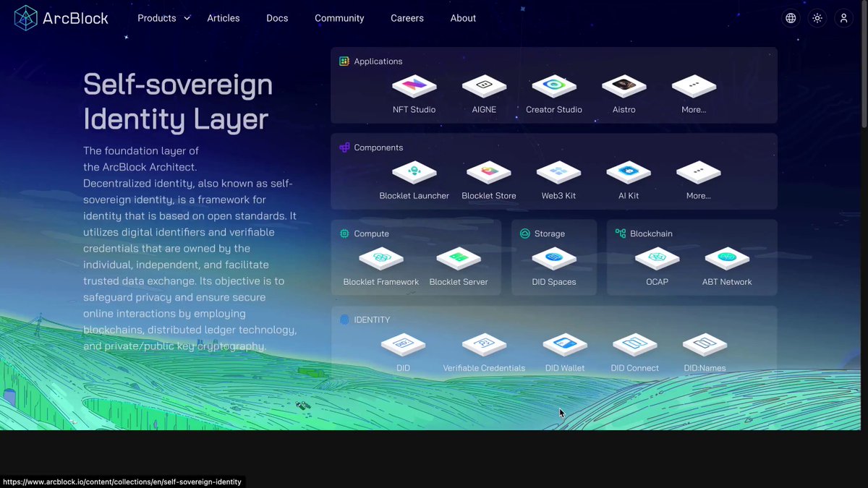868x488 pixels.
Task: Click the More tile under Components
Action: point(699,181)
